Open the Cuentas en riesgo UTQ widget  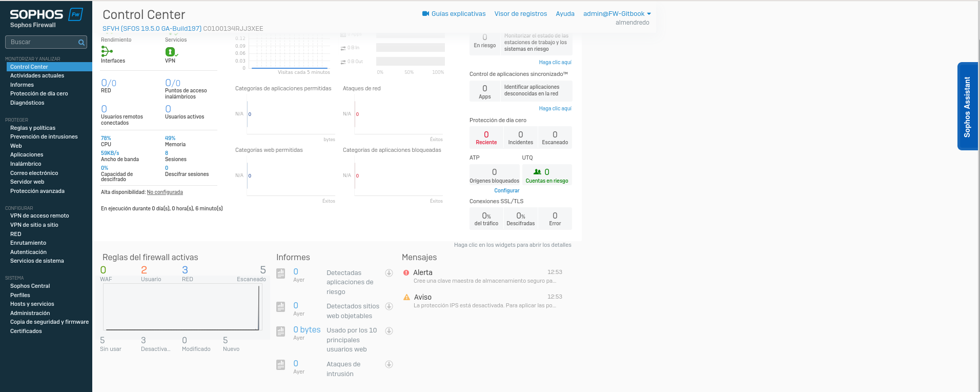click(x=546, y=175)
